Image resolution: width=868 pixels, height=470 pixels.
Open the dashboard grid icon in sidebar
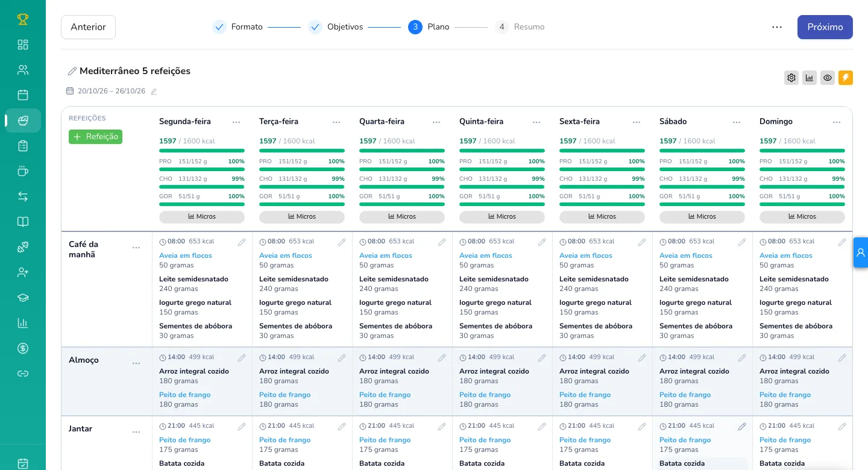(x=23, y=45)
